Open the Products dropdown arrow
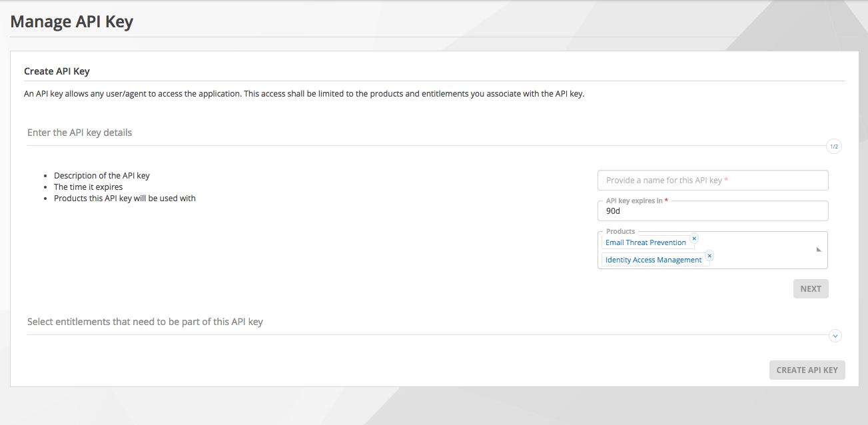Image resolution: width=868 pixels, height=425 pixels. (819, 249)
